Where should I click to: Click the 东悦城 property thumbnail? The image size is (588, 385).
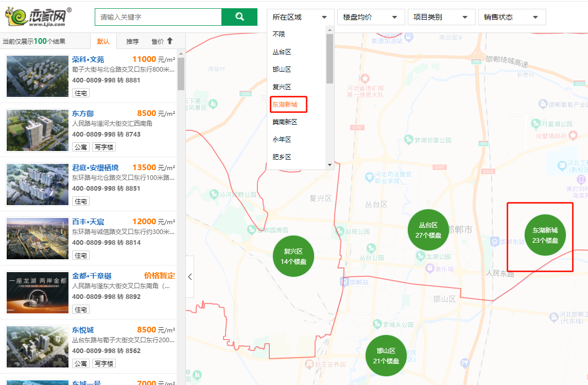pyautogui.click(x=38, y=347)
